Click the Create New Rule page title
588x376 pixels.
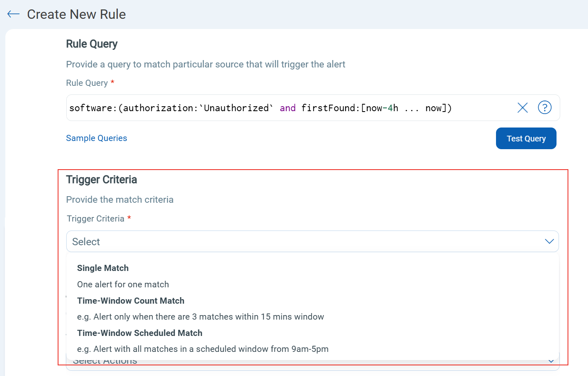click(x=76, y=14)
